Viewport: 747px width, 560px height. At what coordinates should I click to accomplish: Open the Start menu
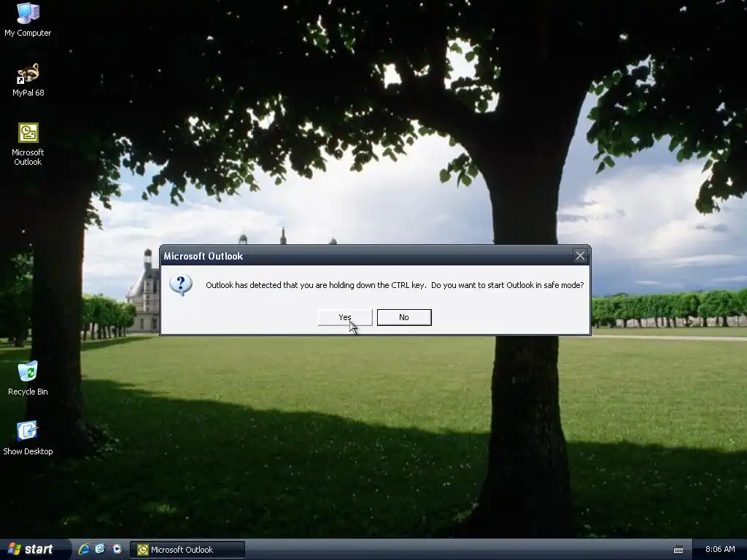[x=34, y=549]
